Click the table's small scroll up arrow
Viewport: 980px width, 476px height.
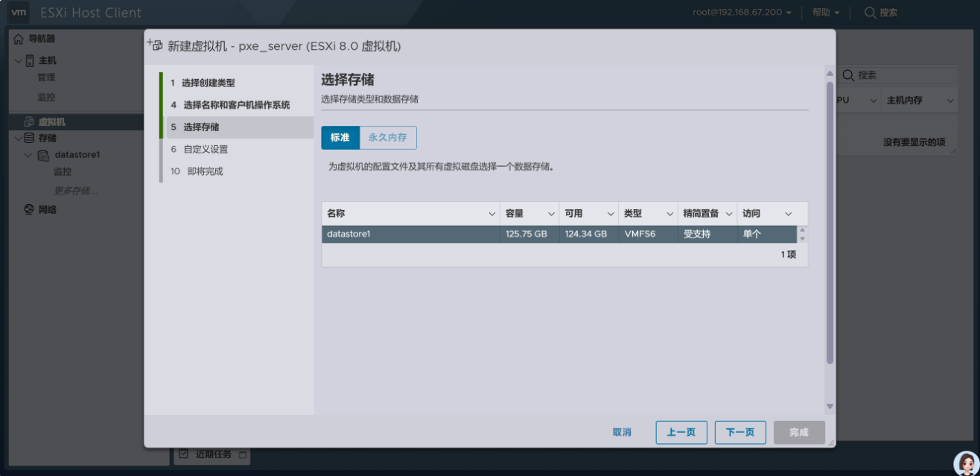click(x=803, y=230)
